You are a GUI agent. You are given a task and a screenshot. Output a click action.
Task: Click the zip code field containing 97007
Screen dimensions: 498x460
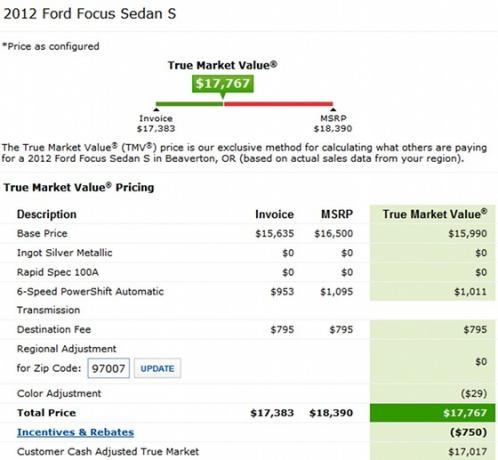click(x=108, y=368)
